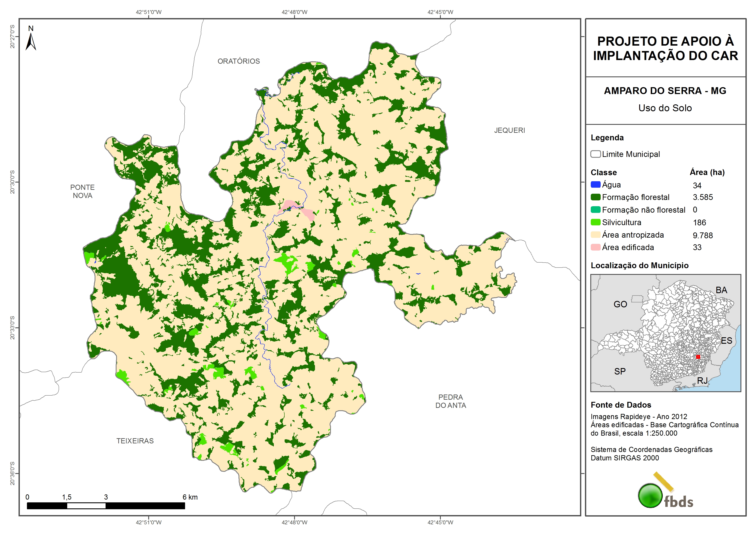756x534 pixels.
Task: Click the PONTE NOVA municipality label
Action: click(82, 191)
